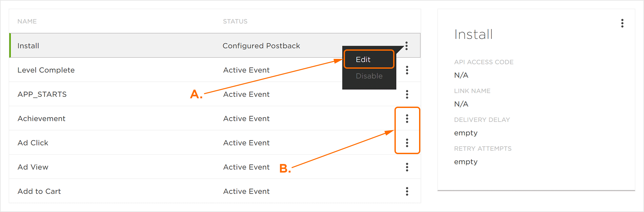Open the three-dot menu for Install row
644x212 pixels.
[407, 46]
